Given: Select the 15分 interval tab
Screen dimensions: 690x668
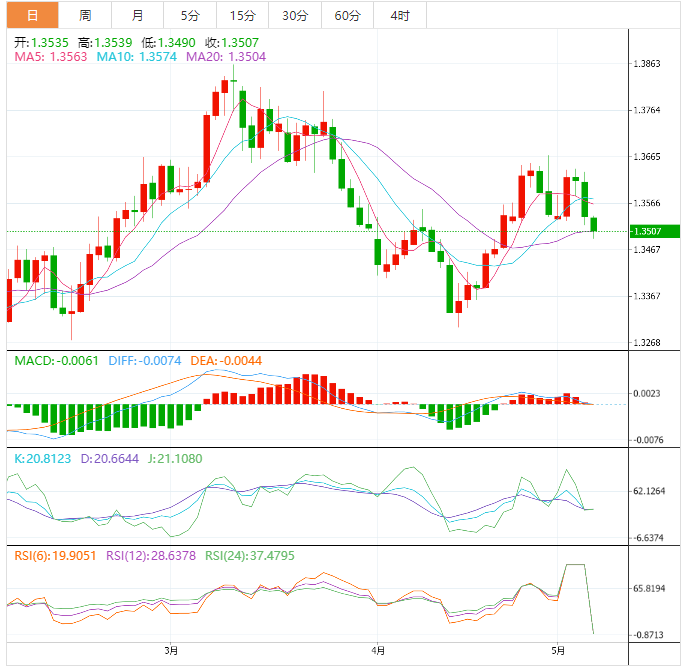Looking at the screenshot, I should click(x=242, y=15).
